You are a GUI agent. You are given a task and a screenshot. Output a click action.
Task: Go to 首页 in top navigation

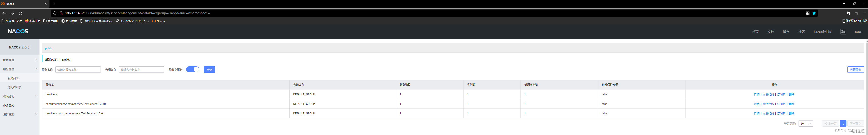click(x=755, y=32)
